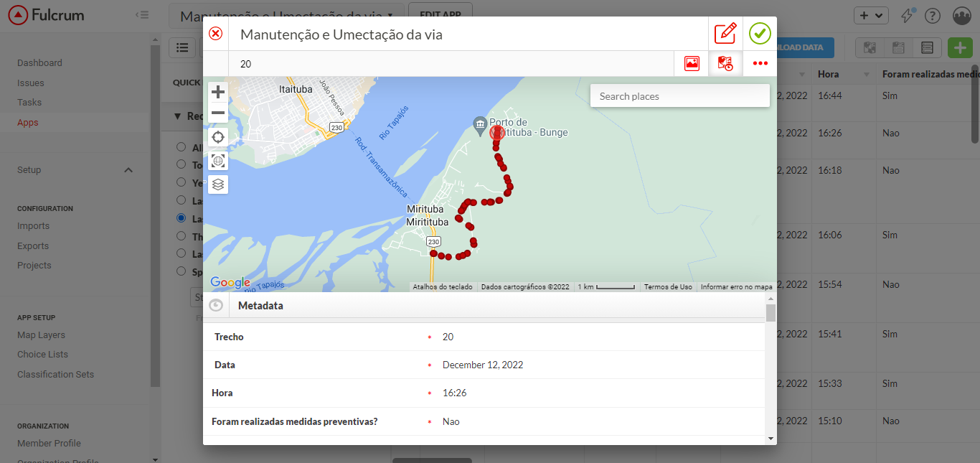Open the red three-dot more options menu
The image size is (980, 463).
tap(760, 64)
